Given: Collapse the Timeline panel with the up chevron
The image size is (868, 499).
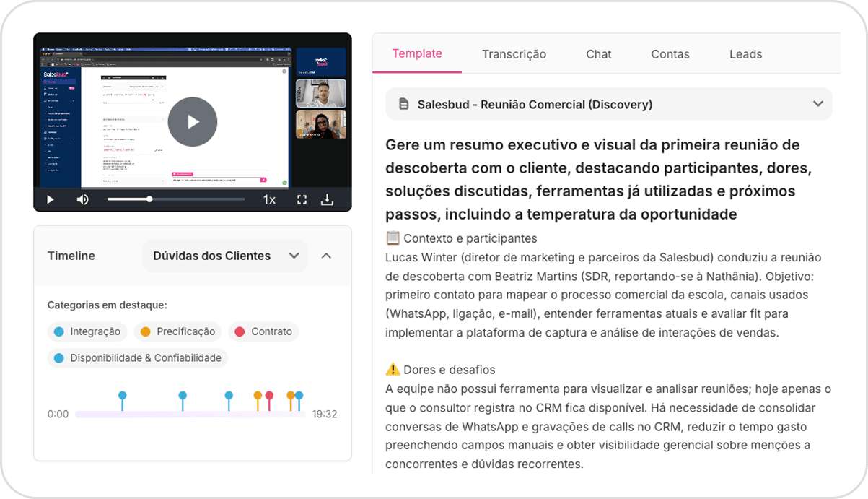Looking at the screenshot, I should (326, 256).
